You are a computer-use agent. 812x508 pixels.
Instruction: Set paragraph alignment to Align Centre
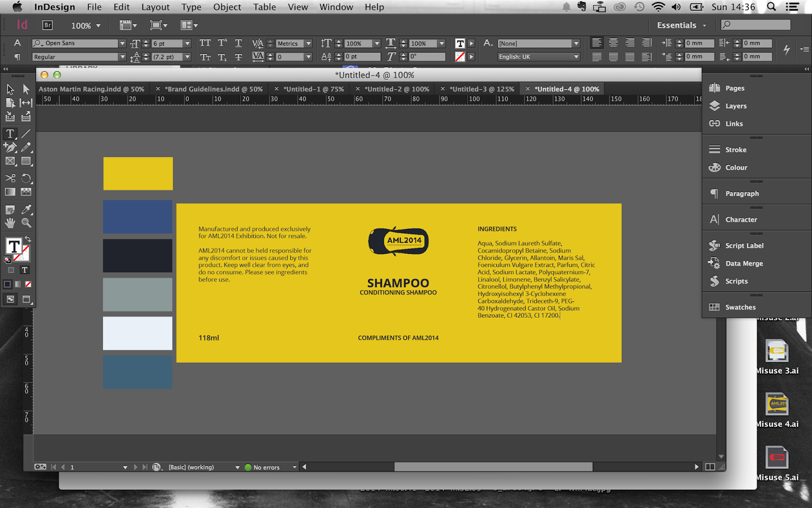coord(613,43)
